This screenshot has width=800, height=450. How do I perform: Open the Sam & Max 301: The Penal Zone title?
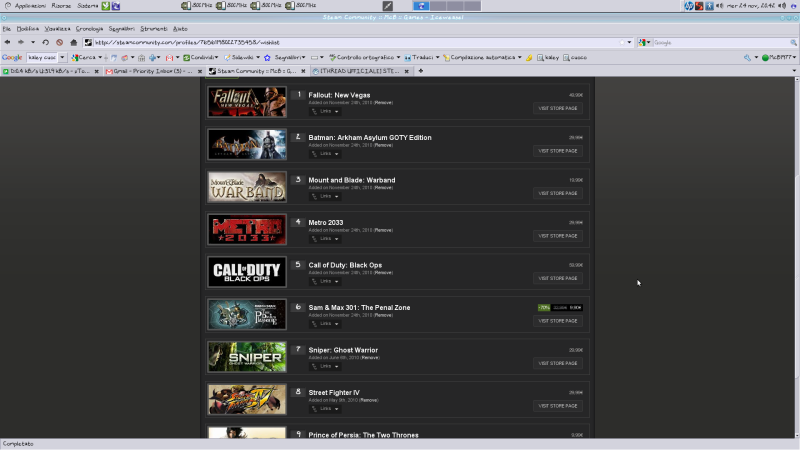click(x=359, y=308)
